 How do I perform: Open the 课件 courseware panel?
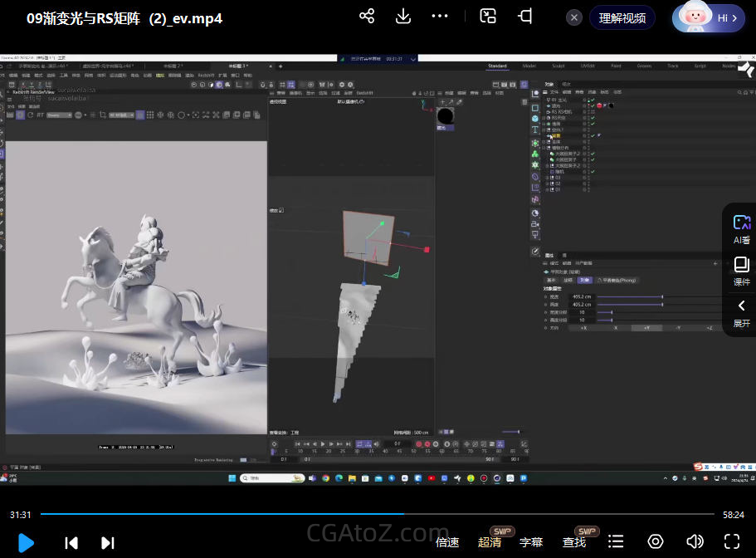(741, 271)
